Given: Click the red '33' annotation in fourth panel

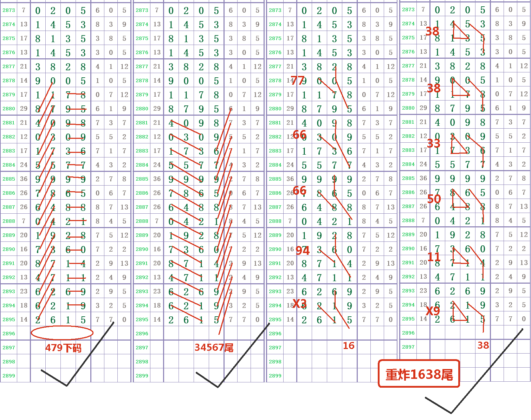Looking at the screenshot, I should coord(433,143).
